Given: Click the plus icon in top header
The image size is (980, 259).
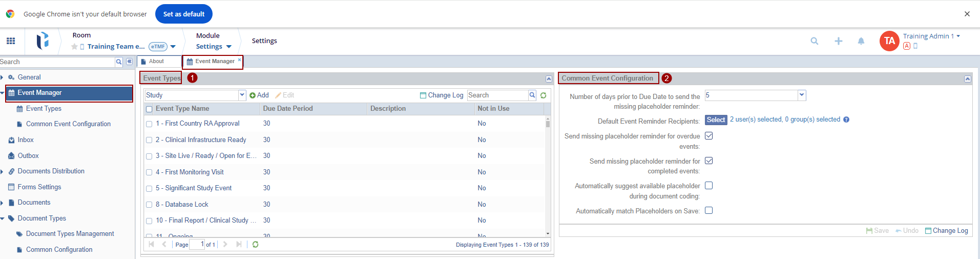Looking at the screenshot, I should coord(838,41).
